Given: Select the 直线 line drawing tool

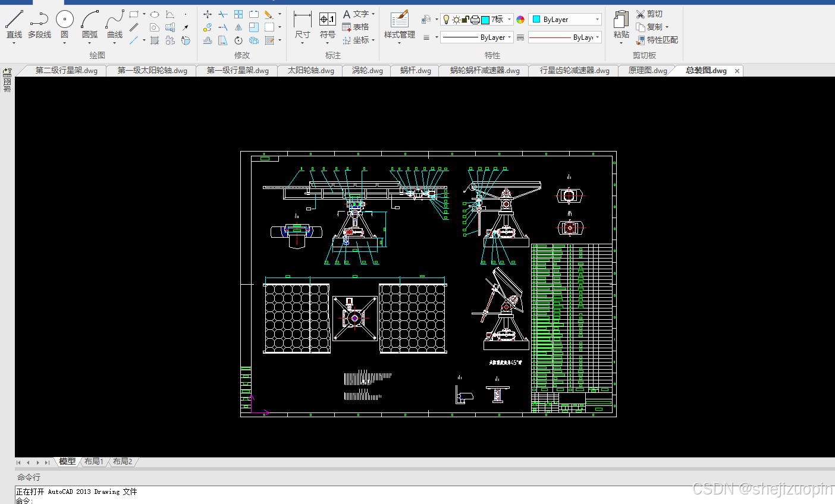Looking at the screenshot, I should click(x=14, y=24).
